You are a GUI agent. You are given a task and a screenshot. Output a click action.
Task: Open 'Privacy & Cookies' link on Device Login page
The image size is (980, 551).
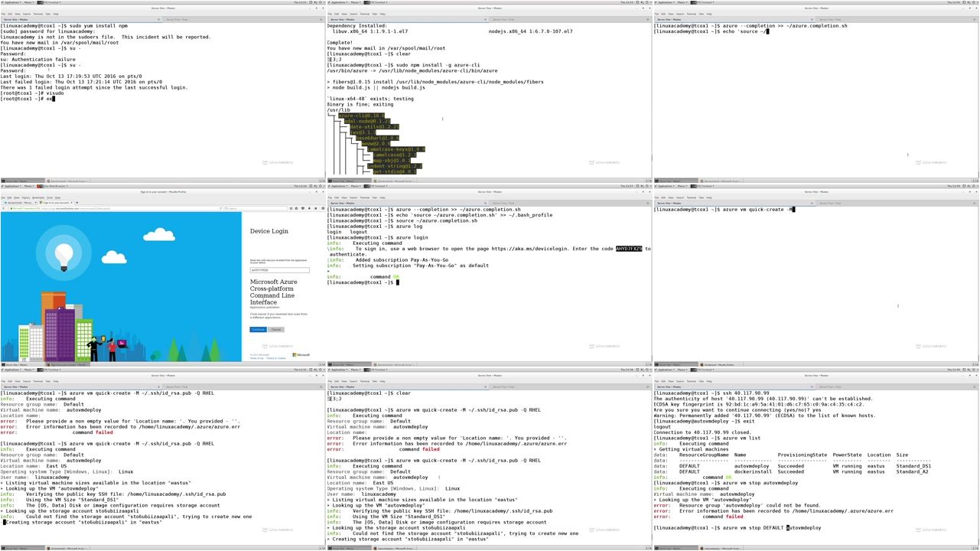pos(275,358)
